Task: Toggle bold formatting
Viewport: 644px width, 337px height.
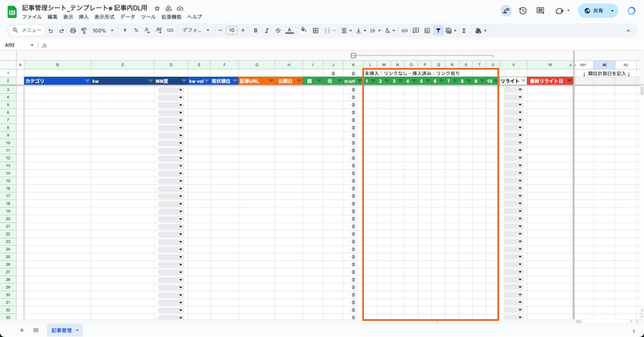Action: click(x=256, y=30)
